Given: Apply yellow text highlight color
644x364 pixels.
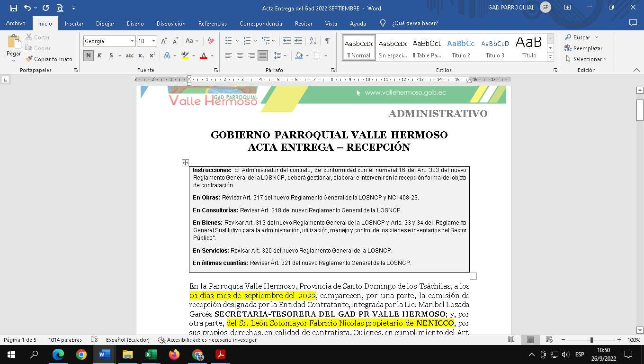Looking at the screenshot, I should click(185, 55).
